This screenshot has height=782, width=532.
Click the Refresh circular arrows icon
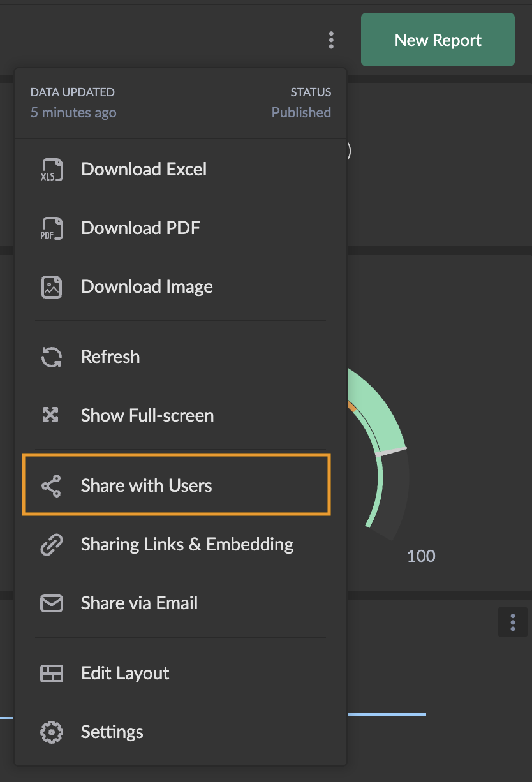coord(52,357)
